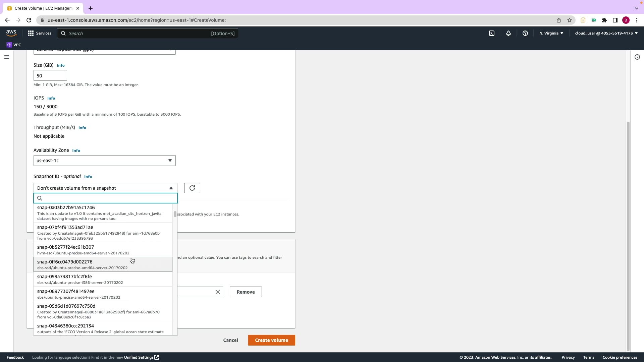The width and height of the screenshot is (644, 362).
Task: Click the snapshot search field
Action: pos(107,198)
